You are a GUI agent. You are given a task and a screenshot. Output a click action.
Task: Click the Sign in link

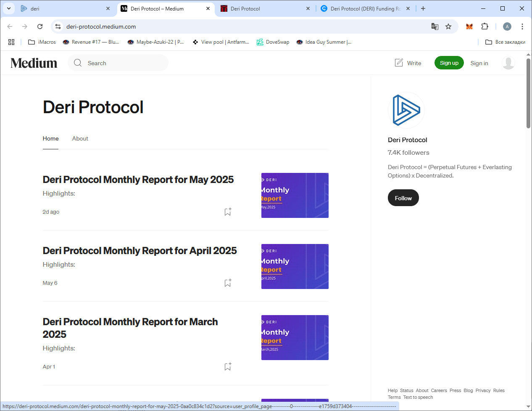pyautogui.click(x=479, y=63)
